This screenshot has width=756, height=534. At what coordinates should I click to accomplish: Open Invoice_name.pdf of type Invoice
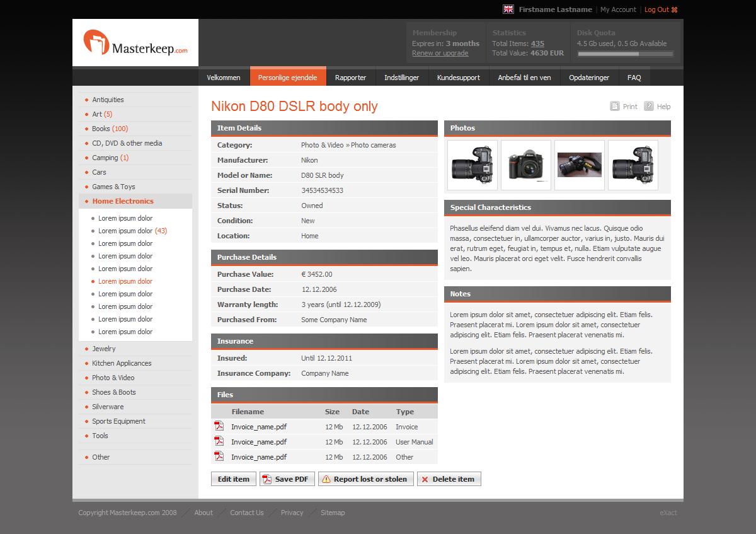point(259,427)
